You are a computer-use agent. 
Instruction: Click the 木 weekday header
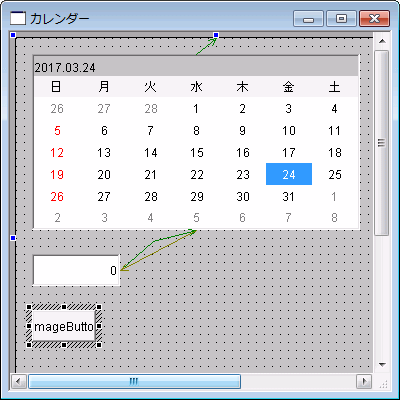[x=242, y=87]
